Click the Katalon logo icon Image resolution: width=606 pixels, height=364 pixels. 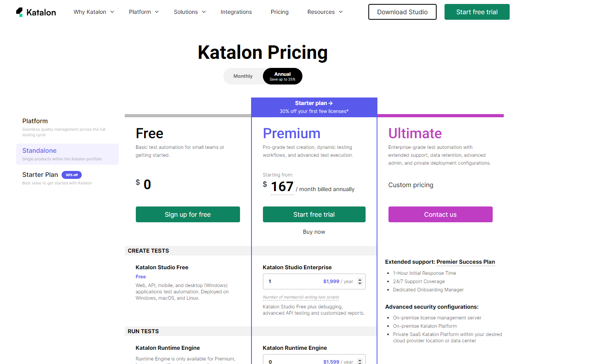[19, 11]
